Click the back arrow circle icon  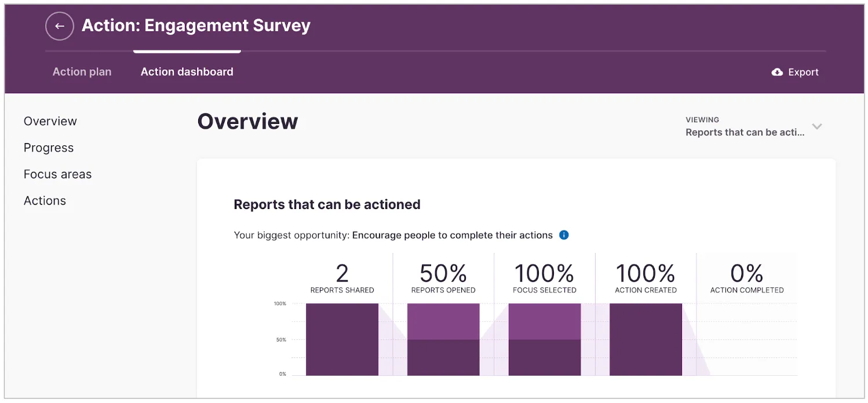coord(60,26)
